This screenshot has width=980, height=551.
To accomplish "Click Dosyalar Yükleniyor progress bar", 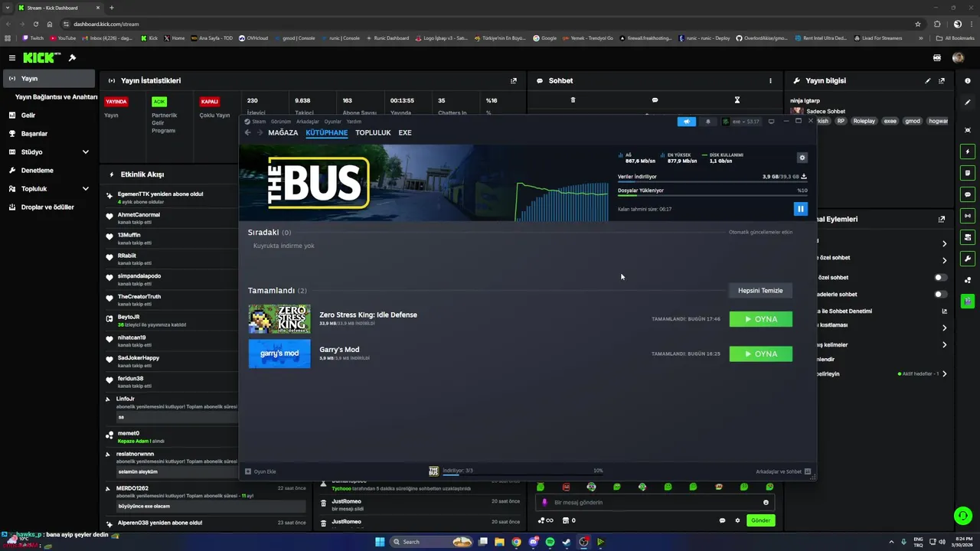I will [713, 196].
